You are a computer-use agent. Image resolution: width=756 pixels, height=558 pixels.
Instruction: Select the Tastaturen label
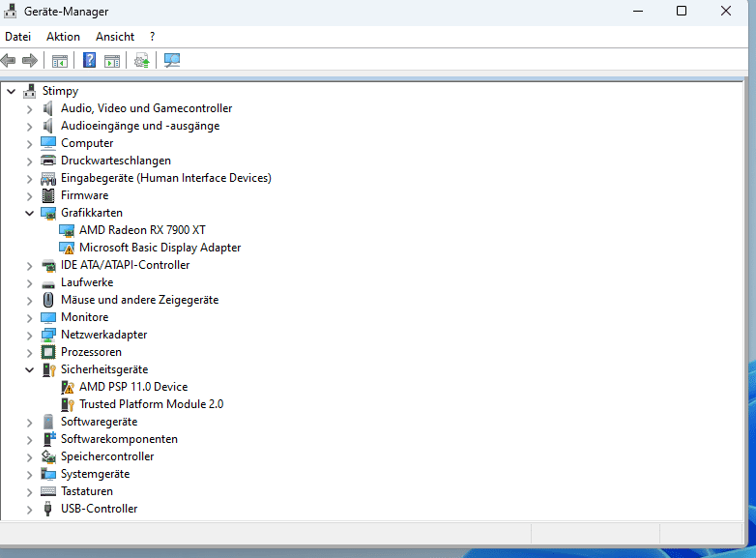coord(87,491)
